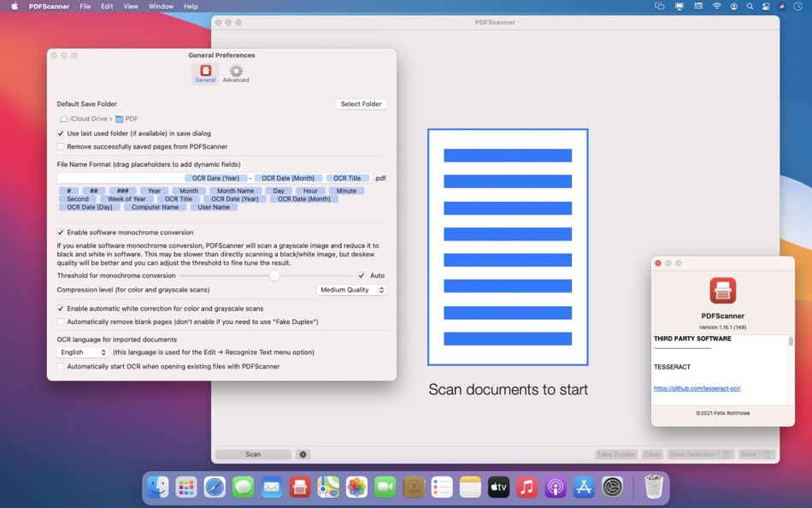
Task: Click the OCR Title token in the format field
Action: [x=347, y=178]
